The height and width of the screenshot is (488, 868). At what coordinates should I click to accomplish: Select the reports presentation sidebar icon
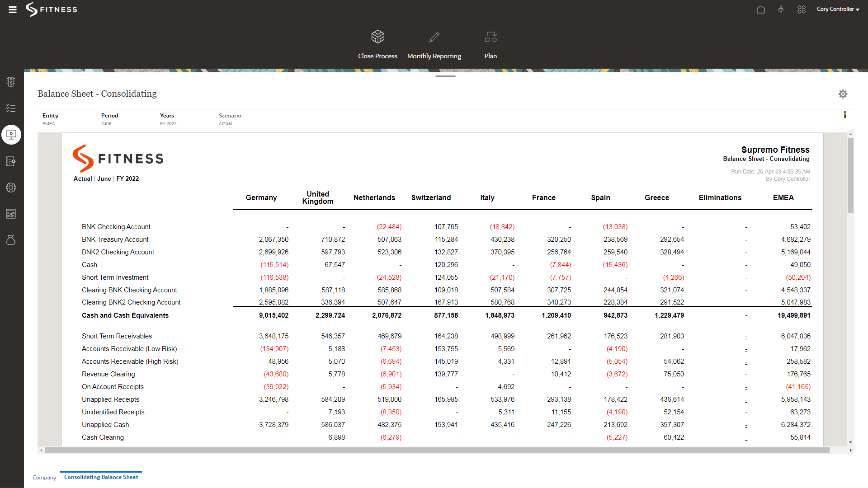coord(11,135)
